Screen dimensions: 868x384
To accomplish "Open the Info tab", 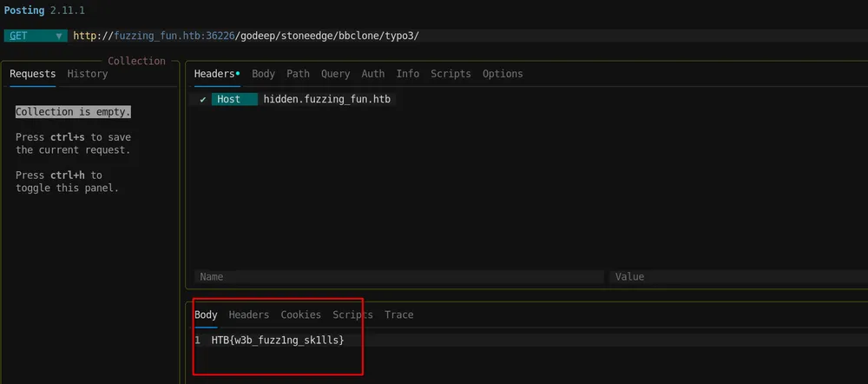I will (408, 74).
